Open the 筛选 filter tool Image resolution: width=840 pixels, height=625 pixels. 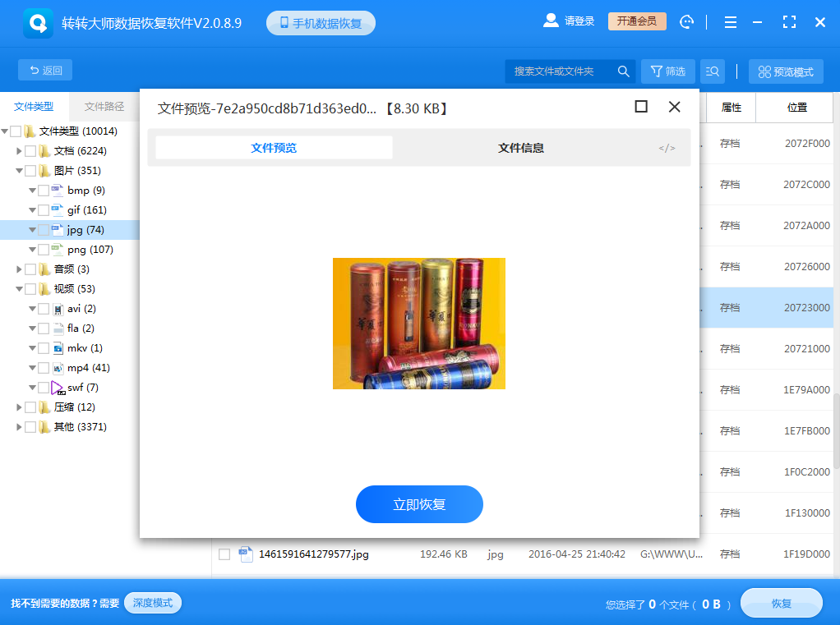click(667, 71)
